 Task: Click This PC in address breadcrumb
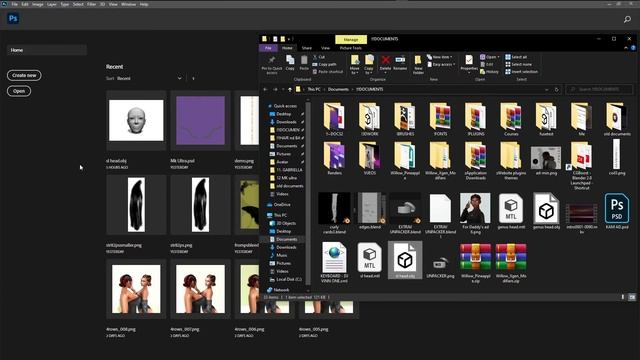tap(314, 89)
